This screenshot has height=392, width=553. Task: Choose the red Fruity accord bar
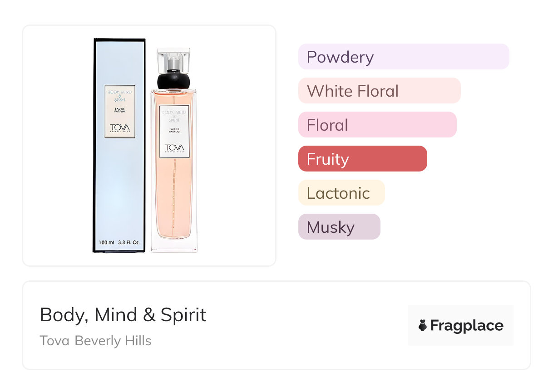[x=362, y=159]
